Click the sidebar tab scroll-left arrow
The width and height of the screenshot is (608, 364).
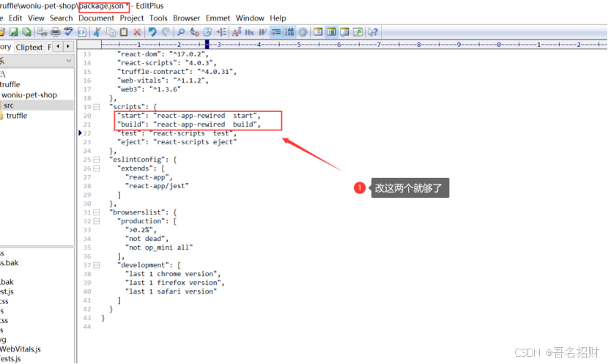(58, 47)
